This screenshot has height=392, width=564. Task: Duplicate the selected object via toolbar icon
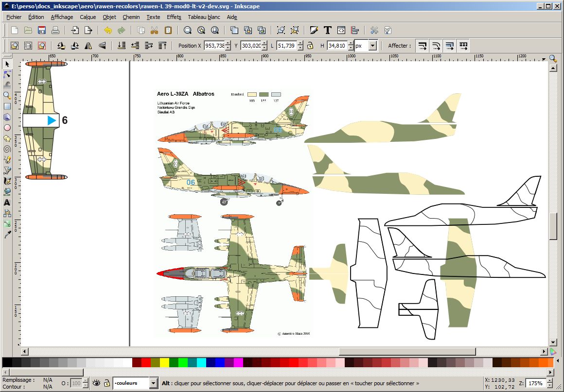tap(234, 30)
